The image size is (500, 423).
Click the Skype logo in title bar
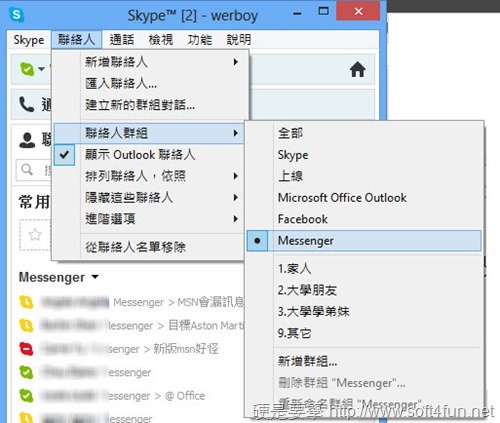pos(16,15)
